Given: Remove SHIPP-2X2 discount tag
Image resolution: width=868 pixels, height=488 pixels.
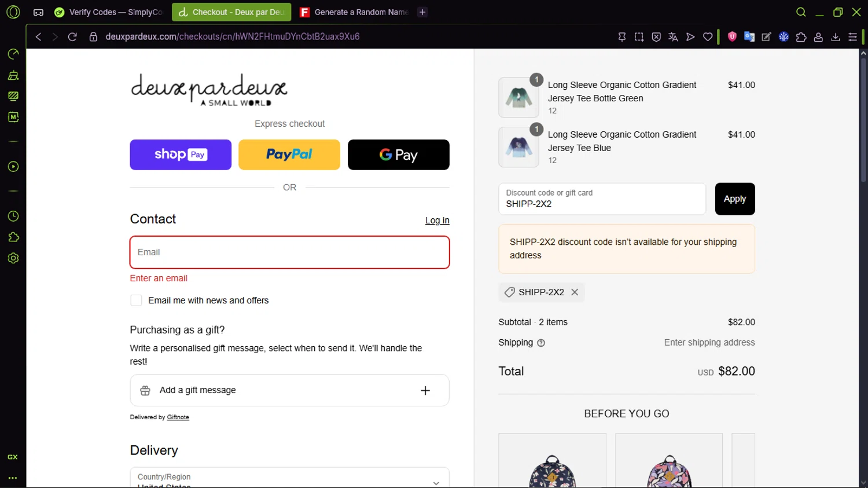Looking at the screenshot, I should point(575,292).
